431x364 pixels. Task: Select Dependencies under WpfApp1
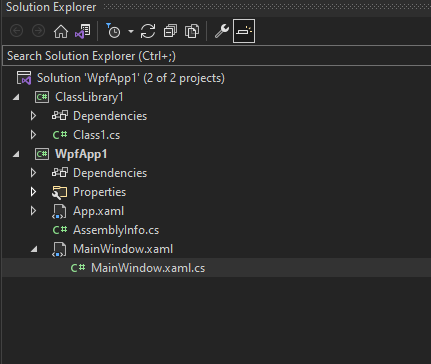pos(110,173)
